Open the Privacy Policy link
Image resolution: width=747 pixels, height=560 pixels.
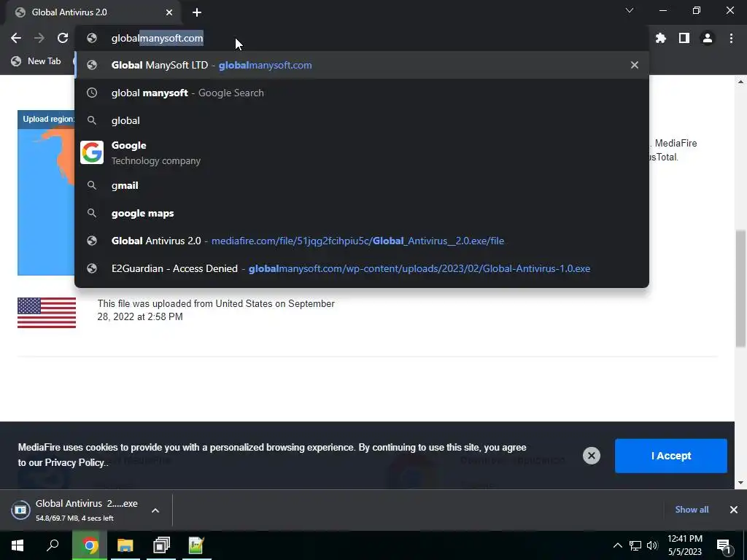tap(74, 462)
